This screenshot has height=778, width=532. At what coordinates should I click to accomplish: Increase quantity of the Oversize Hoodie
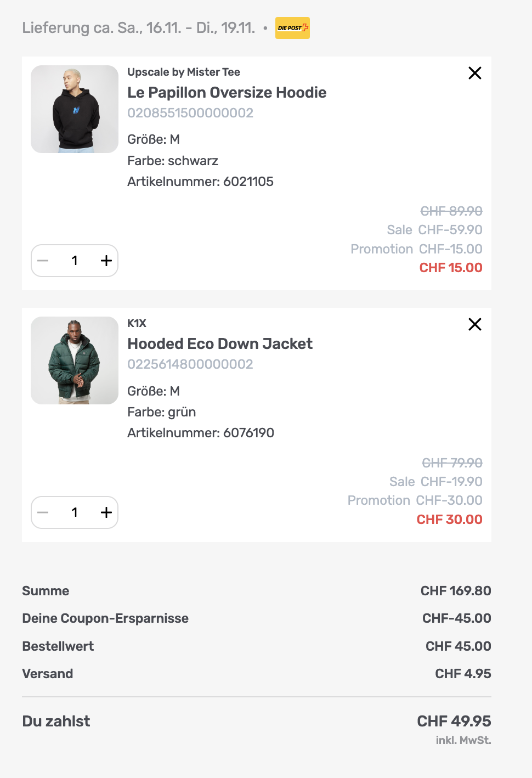pos(106,261)
